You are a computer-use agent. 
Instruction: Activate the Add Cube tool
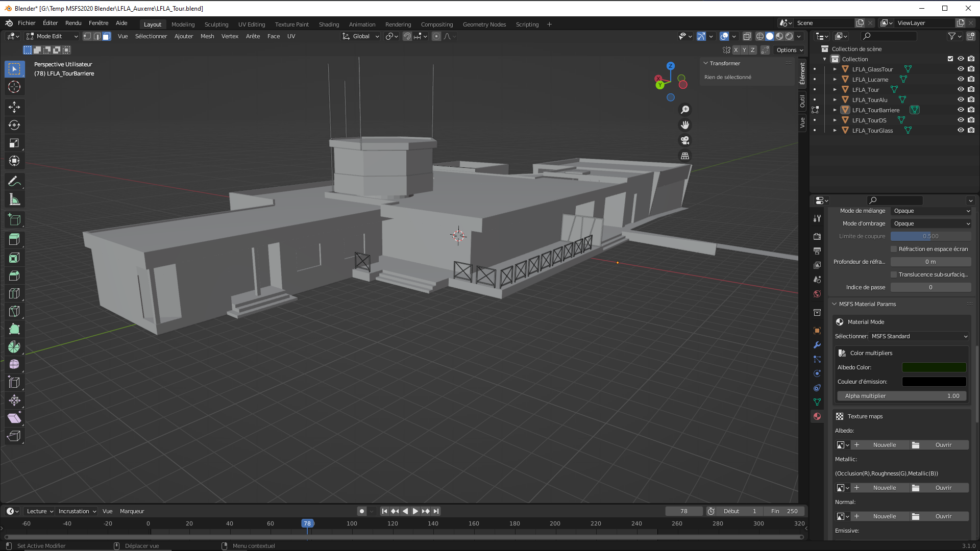pyautogui.click(x=14, y=220)
